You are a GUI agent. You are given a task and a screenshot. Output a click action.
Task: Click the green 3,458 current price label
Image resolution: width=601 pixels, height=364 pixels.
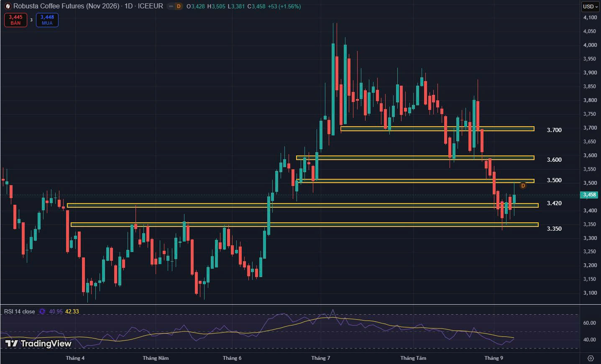(590, 195)
